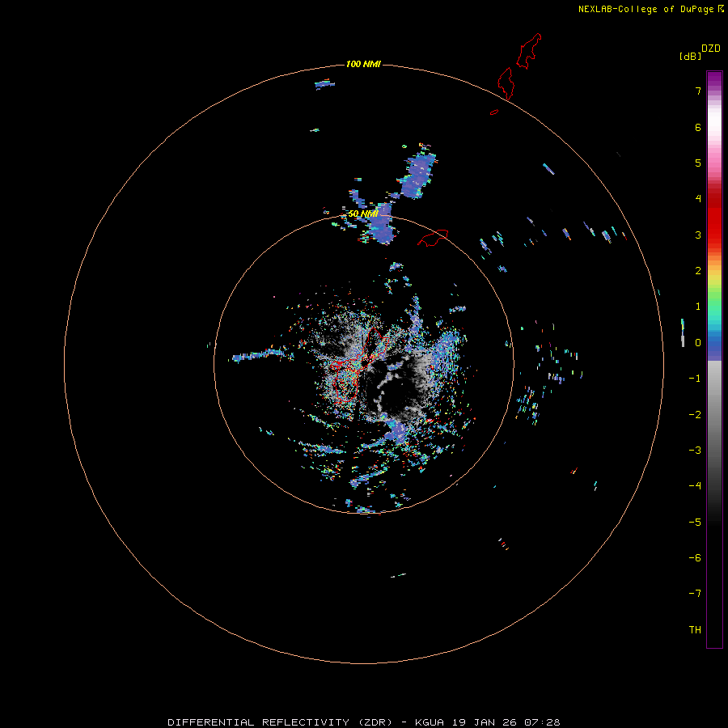Viewport: 728px width, 728px height.
Task: Click the -4 value on the colorbar scale
Action: pos(695,485)
